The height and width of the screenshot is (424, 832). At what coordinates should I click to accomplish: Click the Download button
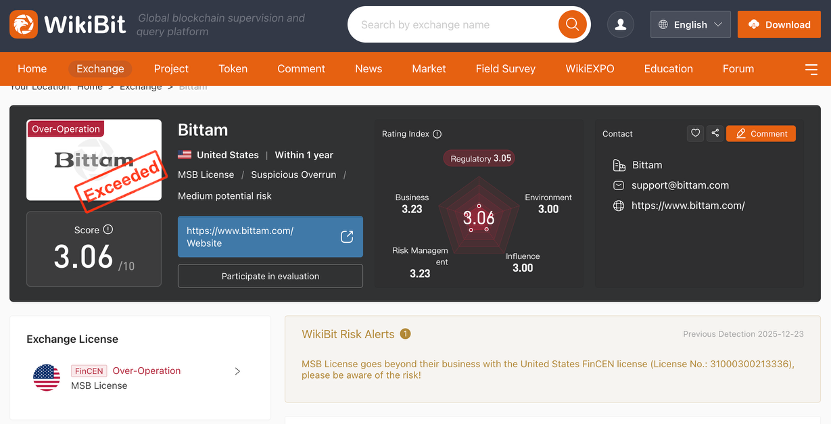(779, 24)
